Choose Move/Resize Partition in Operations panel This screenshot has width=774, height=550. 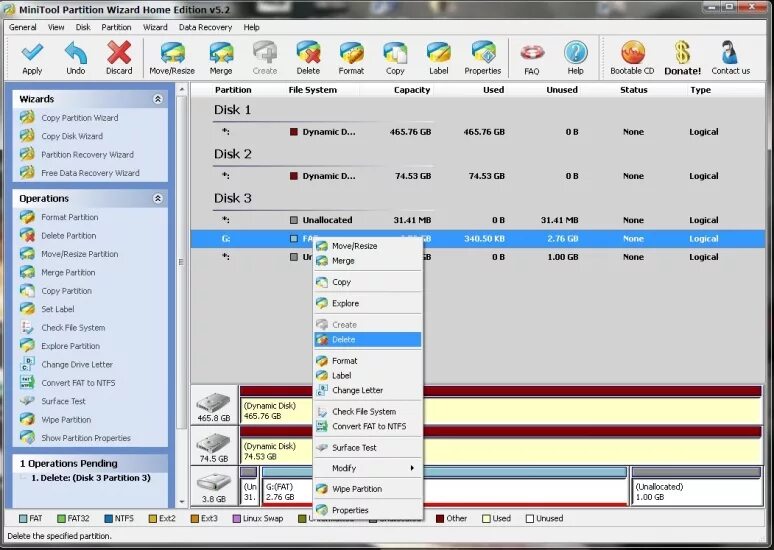tap(79, 254)
